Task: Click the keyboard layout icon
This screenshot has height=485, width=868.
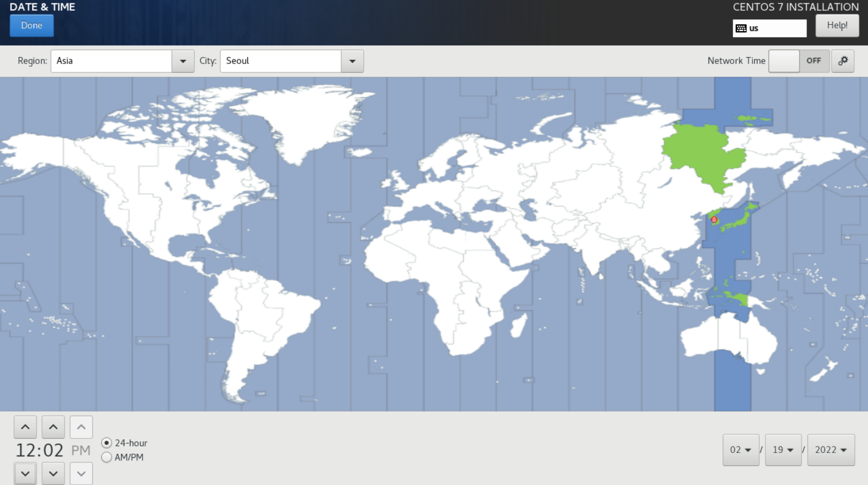Action: pos(741,28)
